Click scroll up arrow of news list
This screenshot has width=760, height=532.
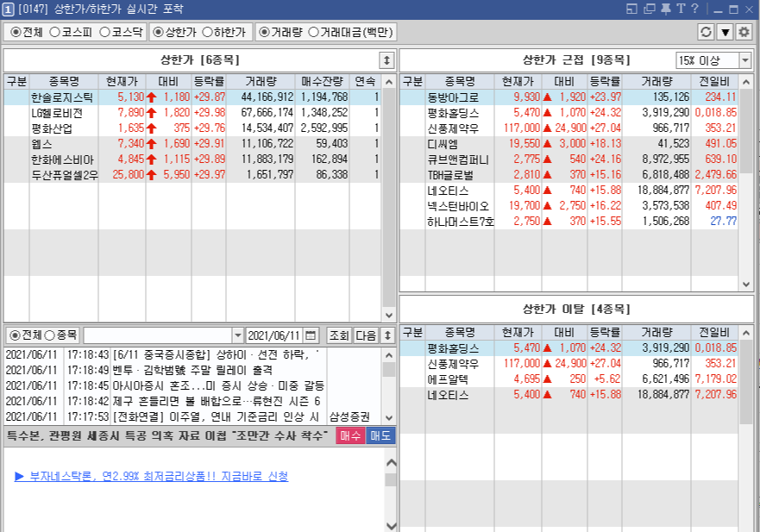(x=389, y=355)
